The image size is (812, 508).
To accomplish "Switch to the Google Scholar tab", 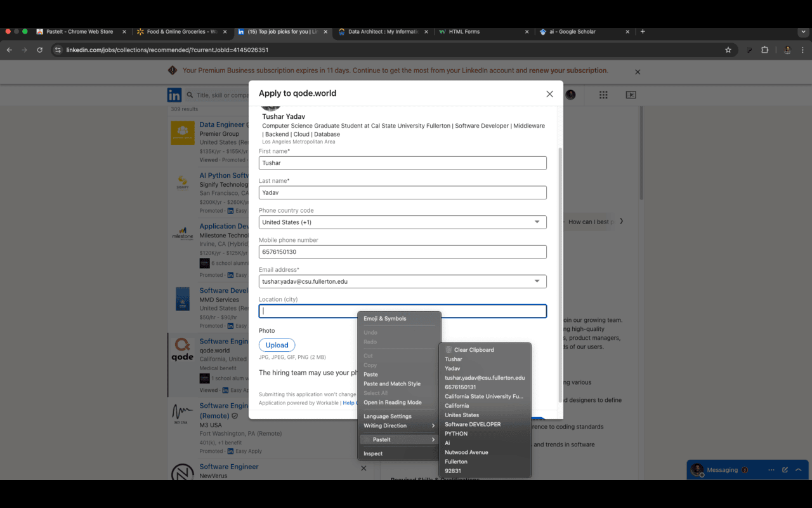I will coord(577,32).
